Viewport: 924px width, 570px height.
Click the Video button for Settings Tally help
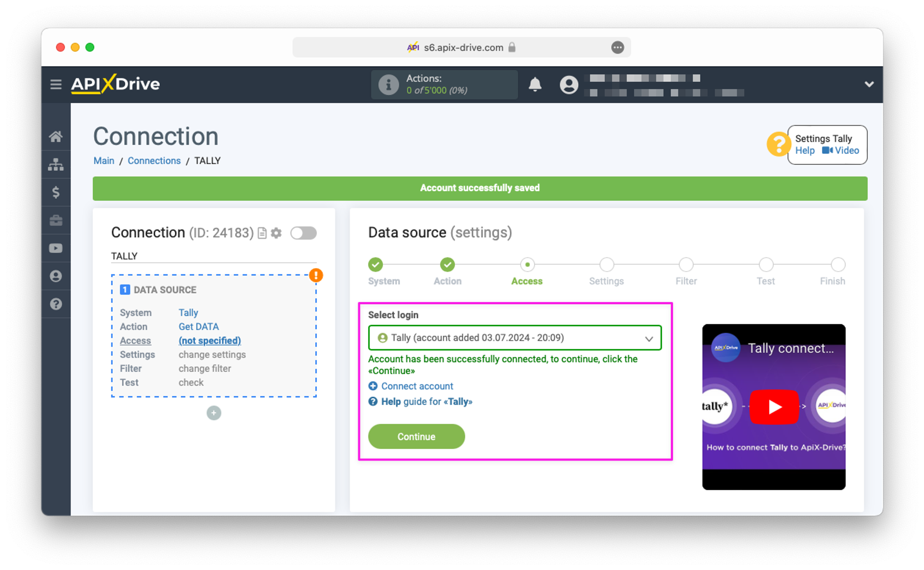pos(839,151)
